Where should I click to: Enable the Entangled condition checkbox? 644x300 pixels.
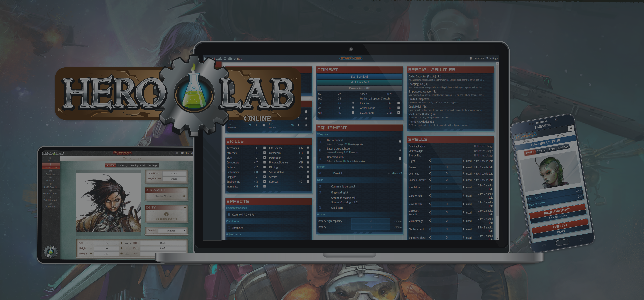pyautogui.click(x=229, y=228)
